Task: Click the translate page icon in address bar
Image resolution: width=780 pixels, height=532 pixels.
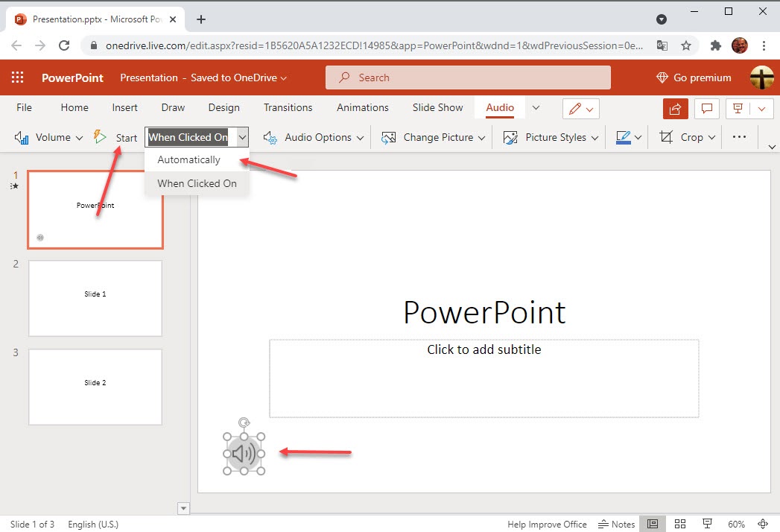Action: (662, 45)
